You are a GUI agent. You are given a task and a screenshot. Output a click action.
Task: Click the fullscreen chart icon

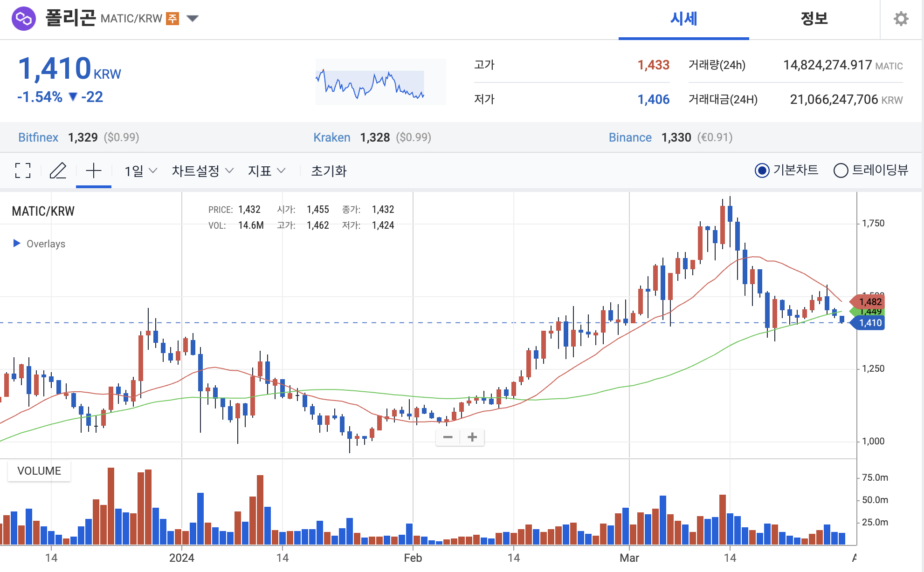pos(23,170)
